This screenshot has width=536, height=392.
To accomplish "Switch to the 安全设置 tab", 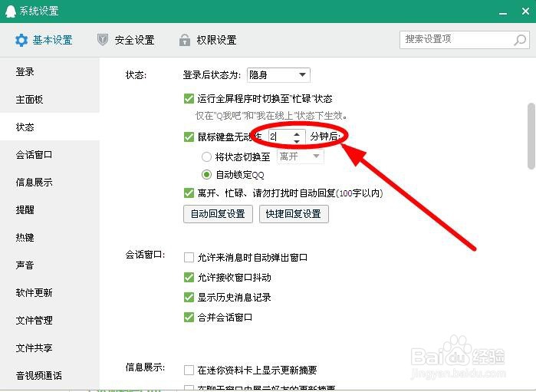I will point(126,40).
